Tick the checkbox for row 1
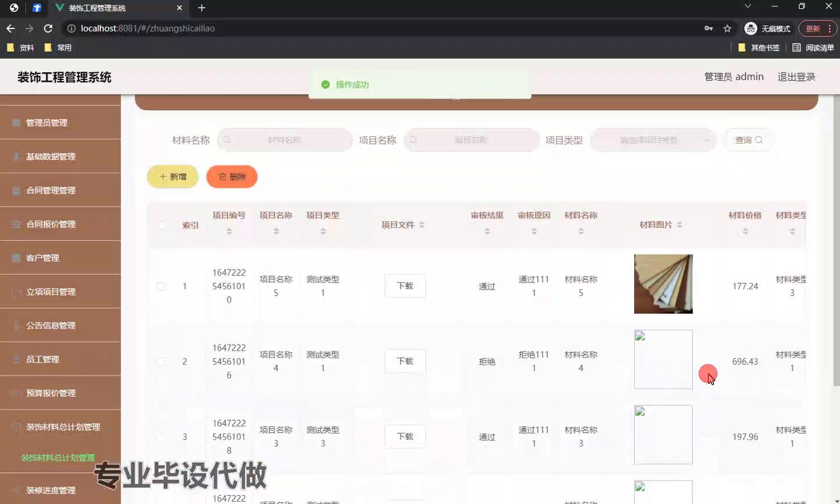This screenshot has width=840, height=504. (161, 286)
